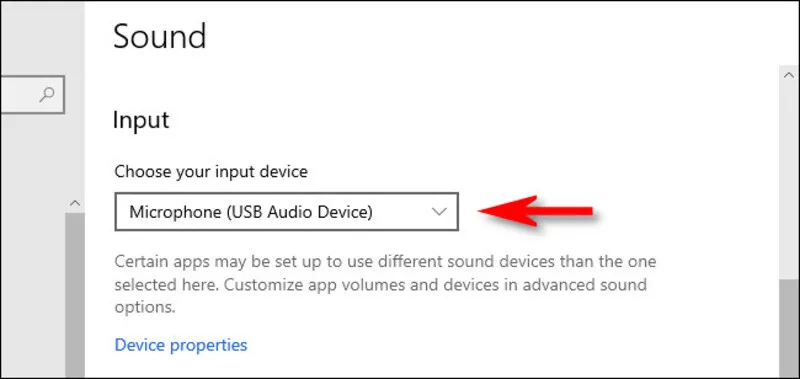The width and height of the screenshot is (800, 379).
Task: Click the 'advanced sound options' text
Action: [381, 296]
